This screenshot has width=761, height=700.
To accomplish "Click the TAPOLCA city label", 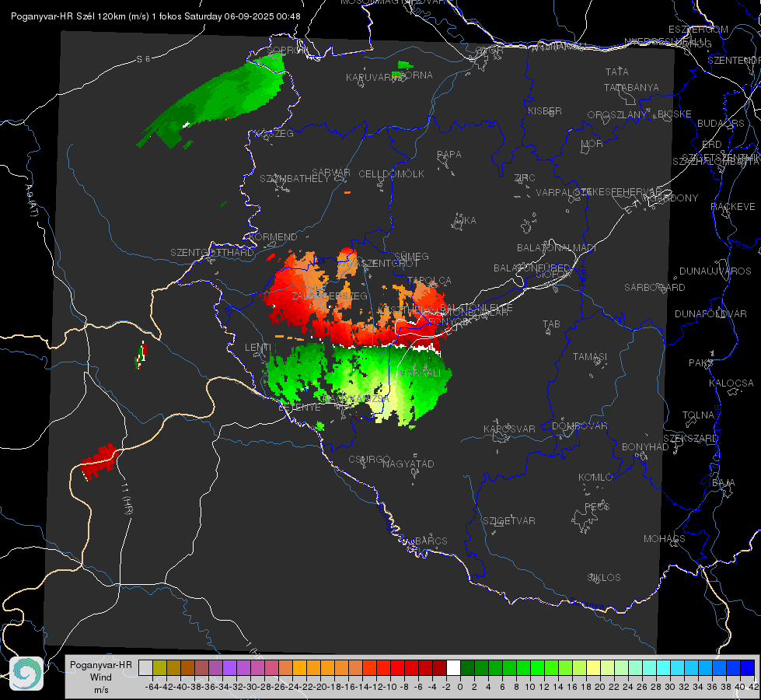I will click(430, 280).
